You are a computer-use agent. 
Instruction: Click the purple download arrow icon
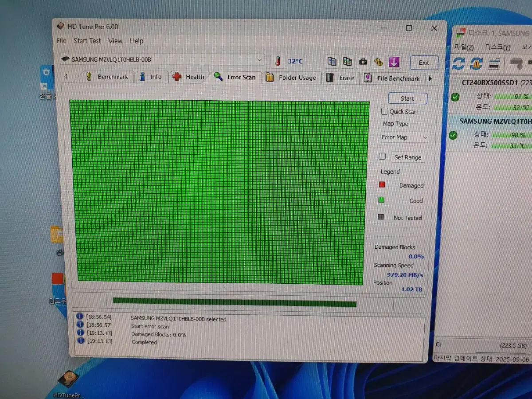(394, 62)
